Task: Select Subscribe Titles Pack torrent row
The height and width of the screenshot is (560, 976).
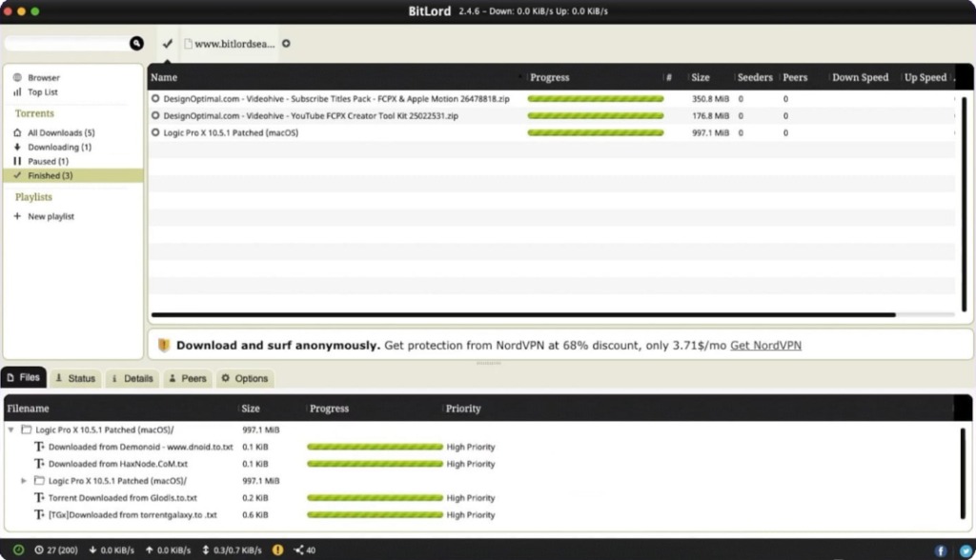Action: click(x=552, y=99)
